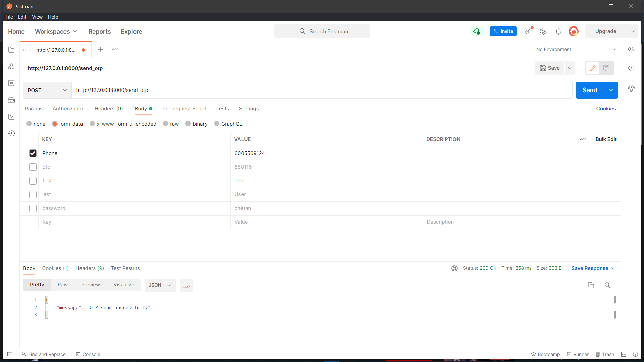Open the JSON response format dropdown

point(160,285)
